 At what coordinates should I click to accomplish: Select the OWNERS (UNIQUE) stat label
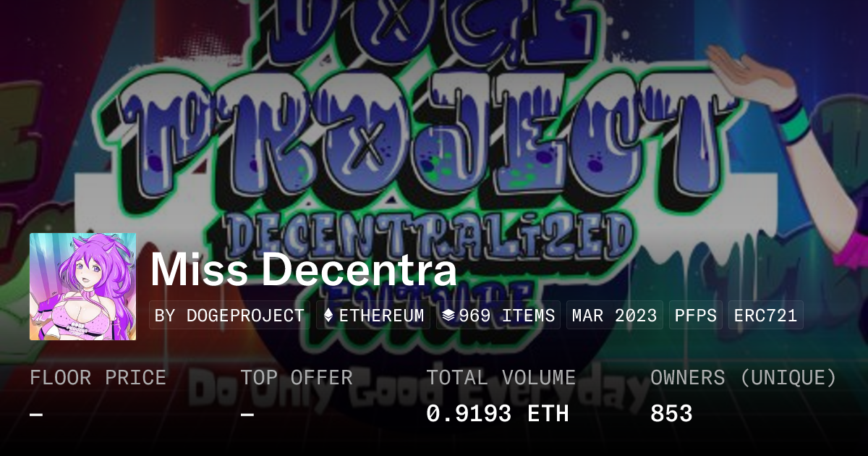[744, 378]
